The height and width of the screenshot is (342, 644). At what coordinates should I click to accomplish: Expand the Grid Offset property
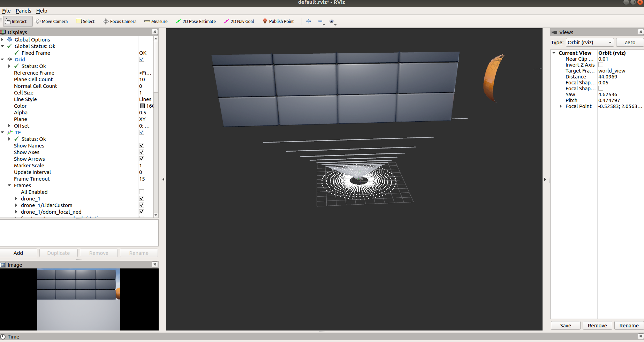click(9, 126)
